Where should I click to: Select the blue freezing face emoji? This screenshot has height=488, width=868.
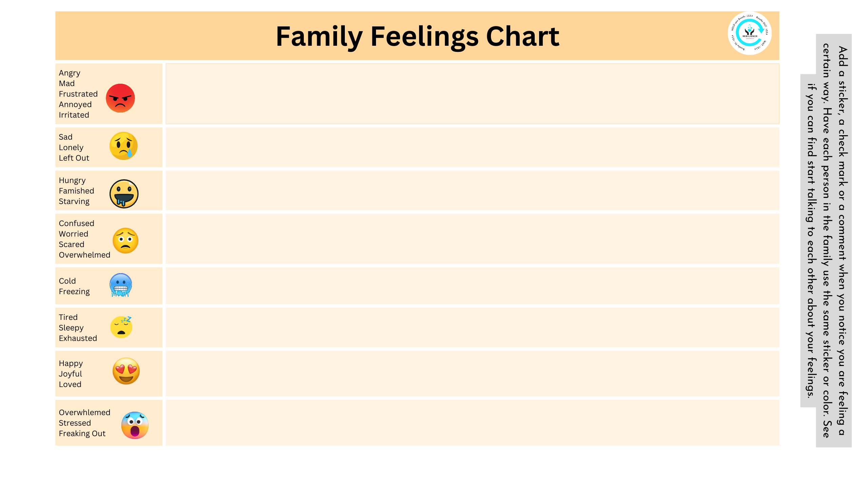click(x=121, y=285)
